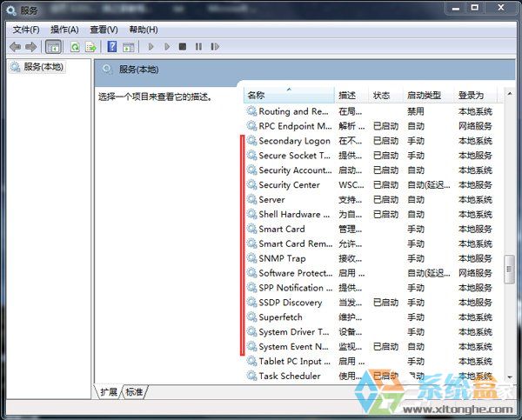The image size is (522, 420).
Task: Click the vertical scrollbar thumb
Action: pos(509,270)
